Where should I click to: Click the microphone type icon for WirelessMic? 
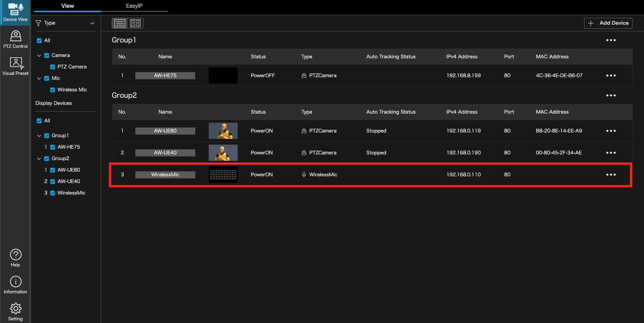click(x=304, y=175)
